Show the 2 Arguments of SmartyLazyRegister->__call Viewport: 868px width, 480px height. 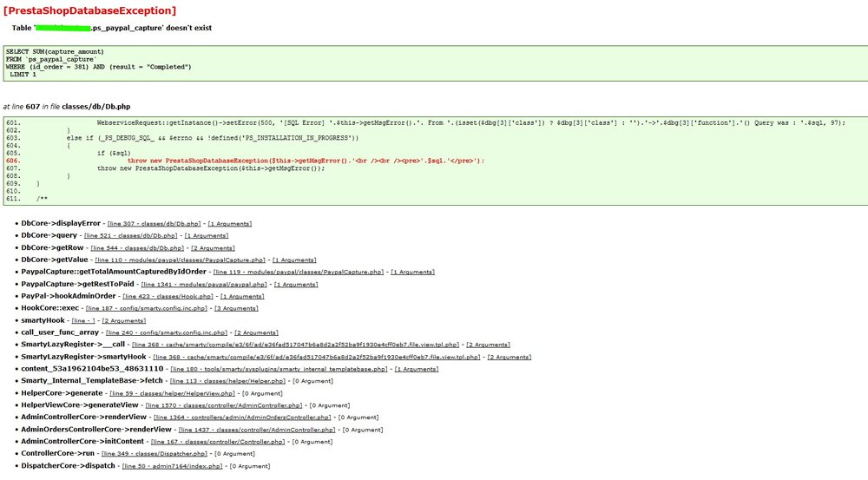pyautogui.click(x=488, y=345)
